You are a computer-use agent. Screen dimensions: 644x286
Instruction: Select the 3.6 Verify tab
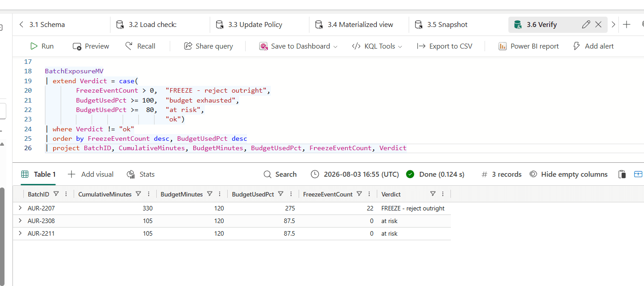(541, 25)
